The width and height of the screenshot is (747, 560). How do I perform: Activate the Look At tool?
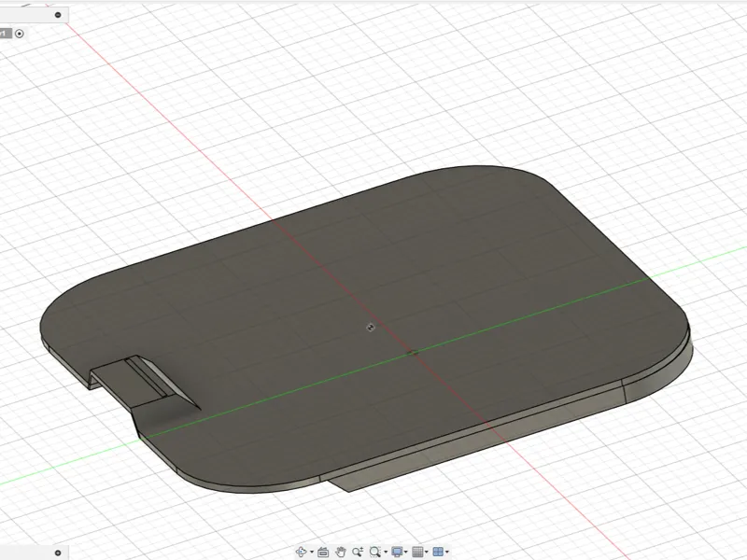[x=323, y=552]
